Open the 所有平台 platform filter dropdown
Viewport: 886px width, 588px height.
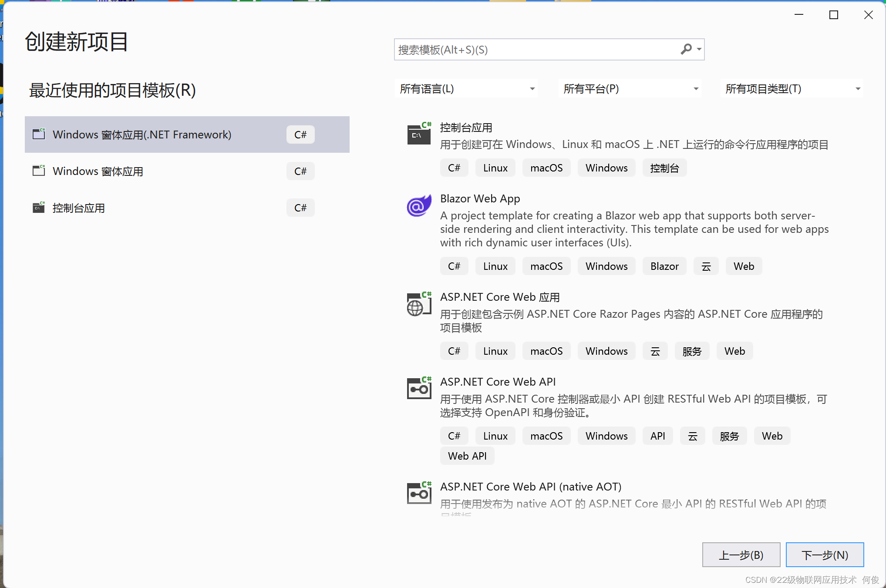[x=630, y=89]
